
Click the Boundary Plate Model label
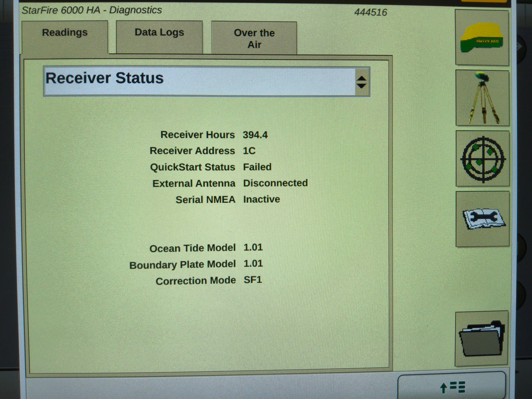183,265
